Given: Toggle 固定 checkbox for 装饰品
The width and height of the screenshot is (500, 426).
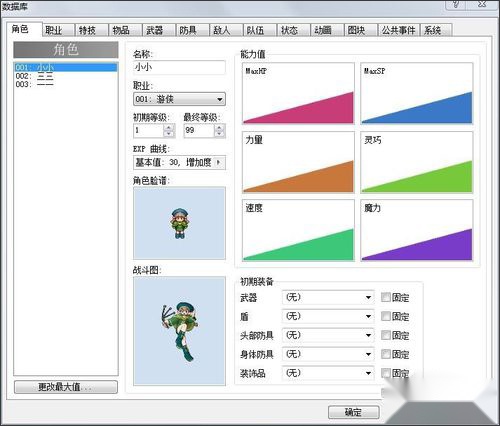Looking at the screenshot, I should coord(386,373).
